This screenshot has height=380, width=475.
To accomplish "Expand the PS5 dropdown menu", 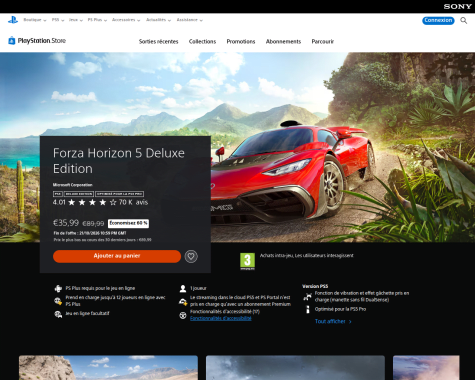I will point(58,20).
